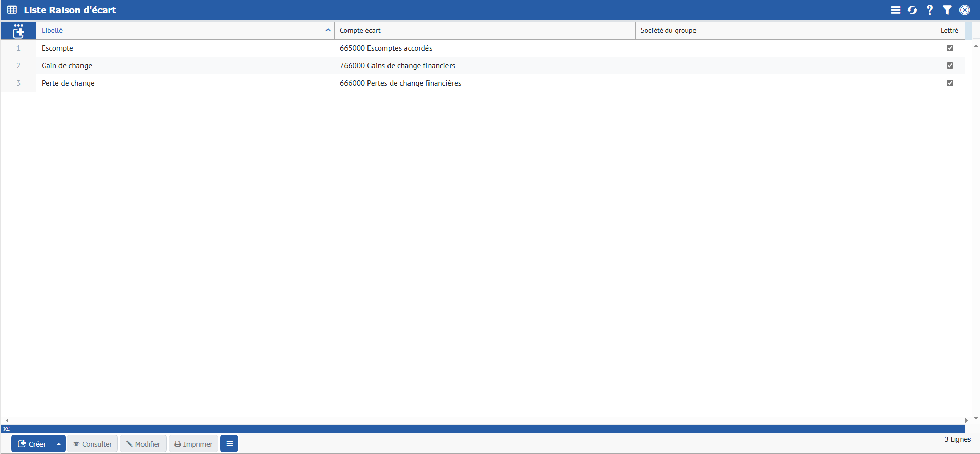Click the Modifier button

click(x=143, y=444)
